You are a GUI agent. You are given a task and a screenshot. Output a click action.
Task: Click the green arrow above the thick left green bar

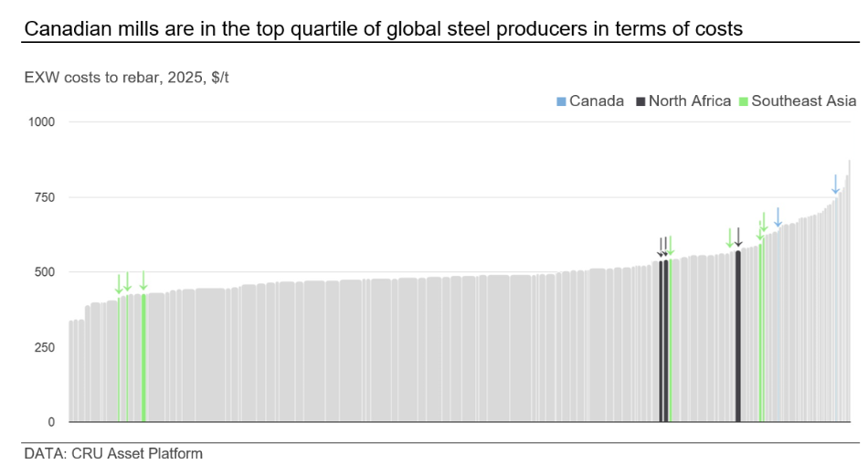pos(143,280)
